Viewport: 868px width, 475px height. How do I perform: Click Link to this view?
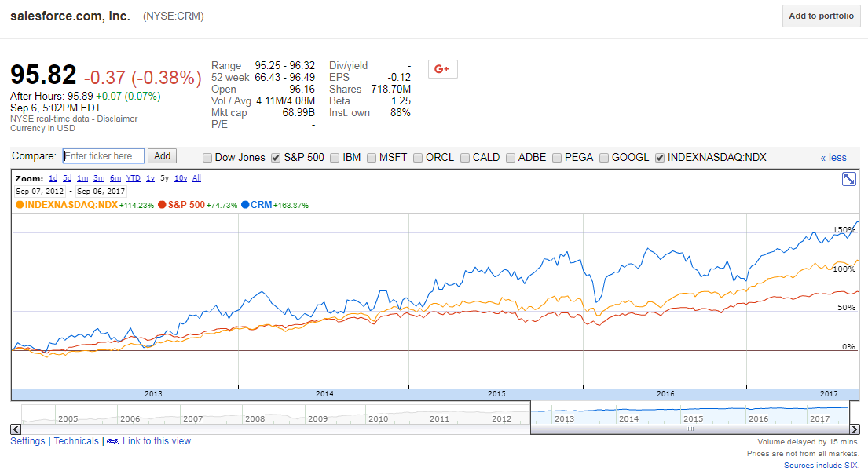(x=156, y=441)
